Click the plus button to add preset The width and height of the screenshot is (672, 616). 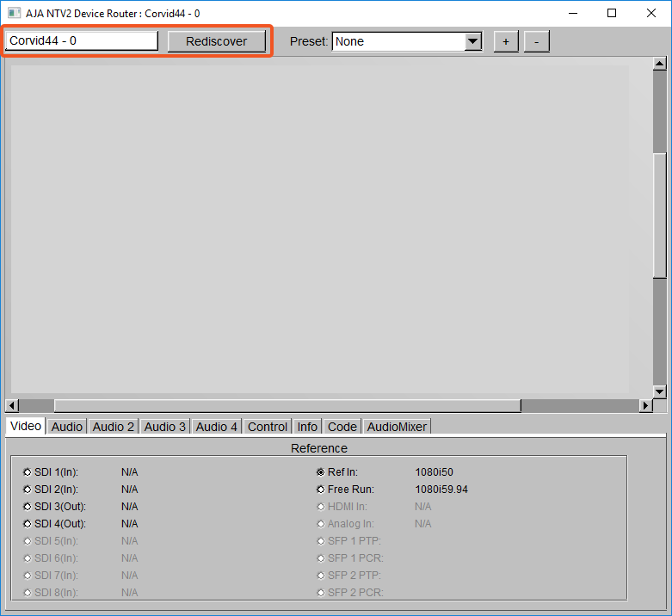[x=506, y=41]
